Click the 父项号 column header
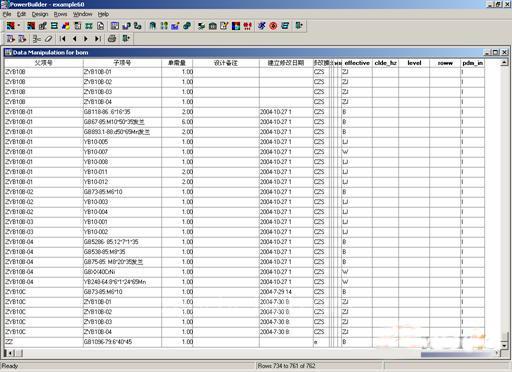This screenshot has width=512, height=372. (44, 63)
